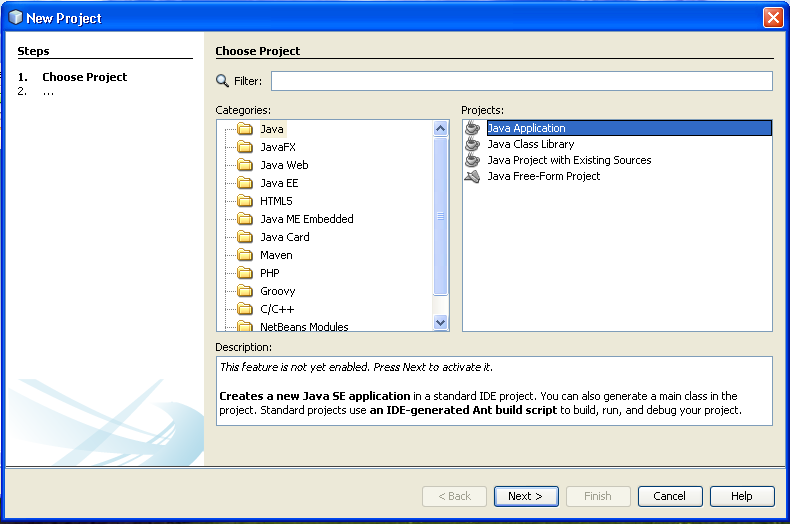
Task: Select the HTML5 category
Action: [x=276, y=201]
